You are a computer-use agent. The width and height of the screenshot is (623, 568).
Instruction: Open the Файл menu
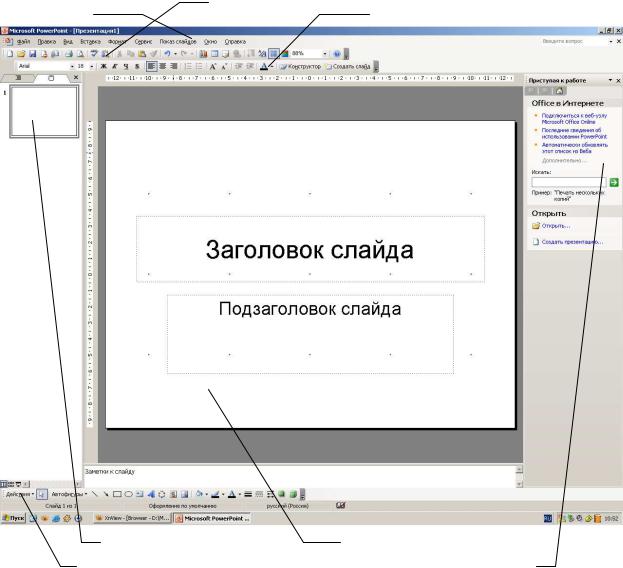coord(23,41)
